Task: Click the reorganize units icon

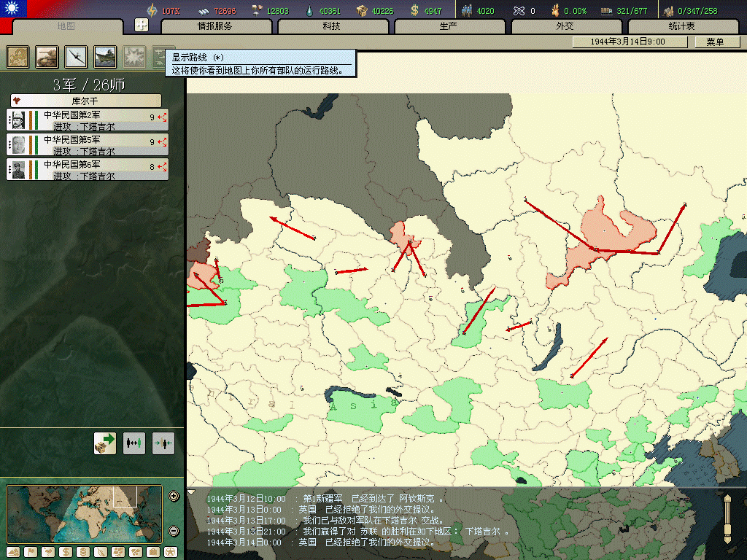Action: tap(134, 443)
